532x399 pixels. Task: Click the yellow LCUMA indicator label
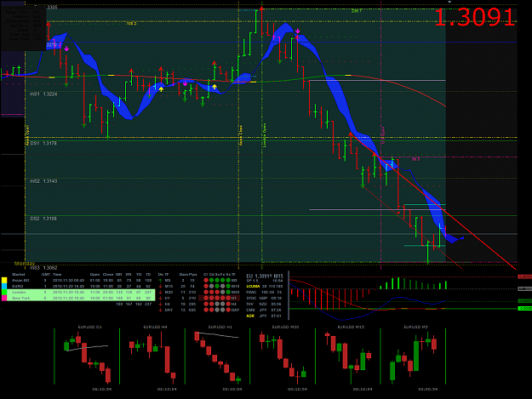pyautogui.click(x=253, y=286)
